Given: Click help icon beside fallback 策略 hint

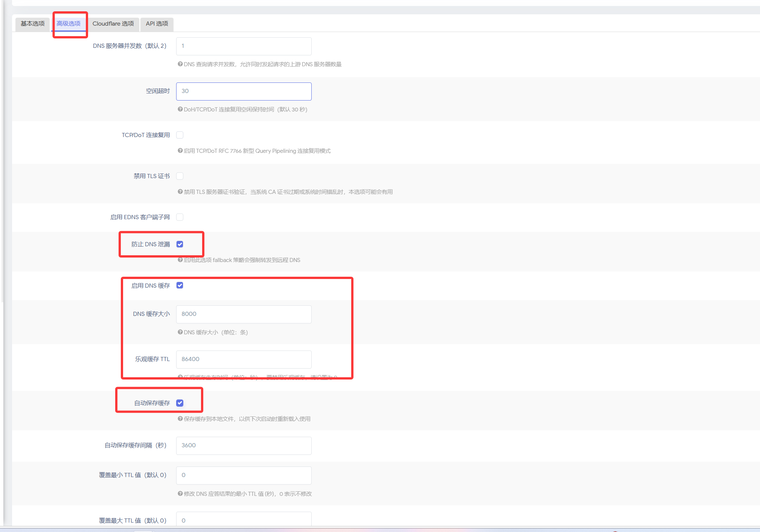Looking at the screenshot, I should click(x=180, y=260).
